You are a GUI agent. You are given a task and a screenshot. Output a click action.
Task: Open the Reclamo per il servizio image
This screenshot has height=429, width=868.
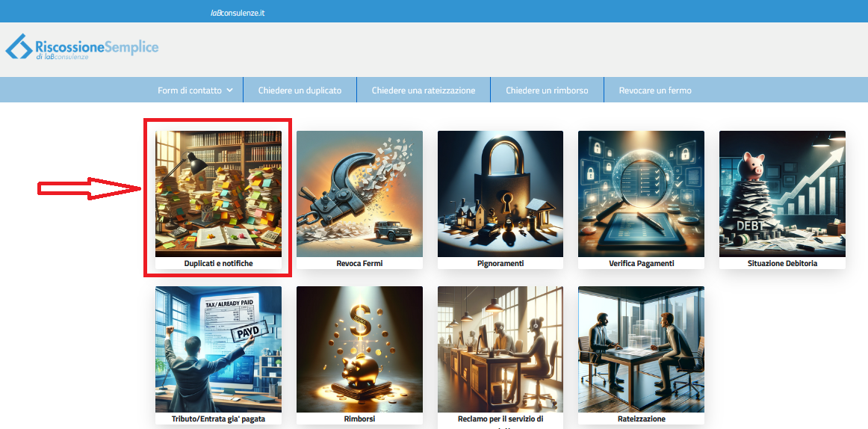[x=500, y=349]
